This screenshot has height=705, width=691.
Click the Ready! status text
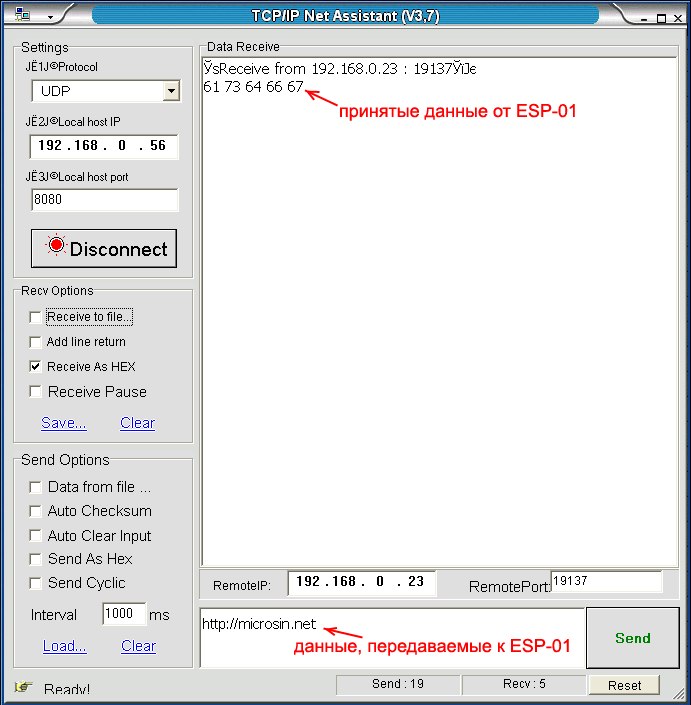(x=67, y=689)
